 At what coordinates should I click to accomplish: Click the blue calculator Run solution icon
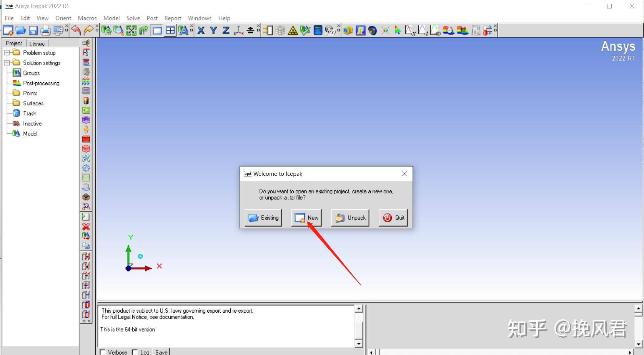click(318, 30)
